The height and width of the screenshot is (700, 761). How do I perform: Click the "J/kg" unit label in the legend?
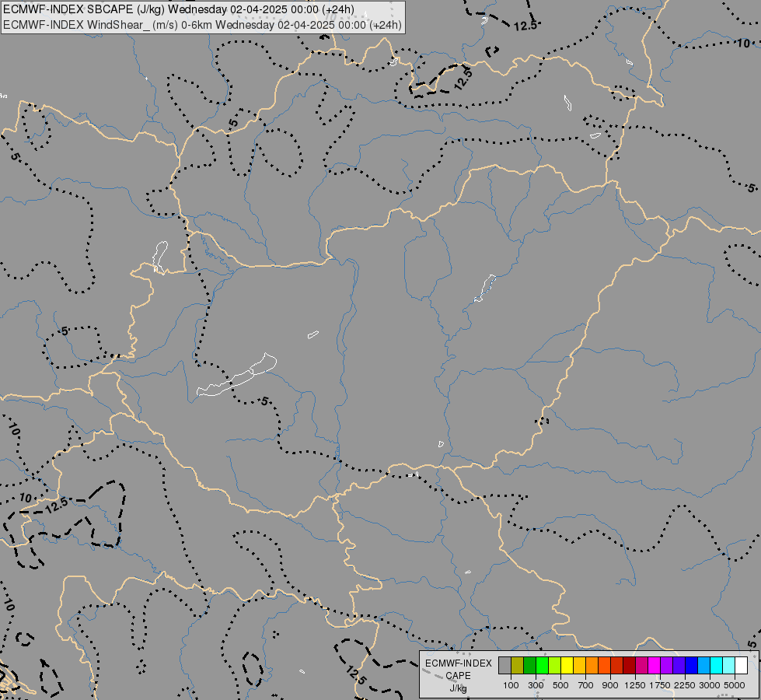point(458,688)
